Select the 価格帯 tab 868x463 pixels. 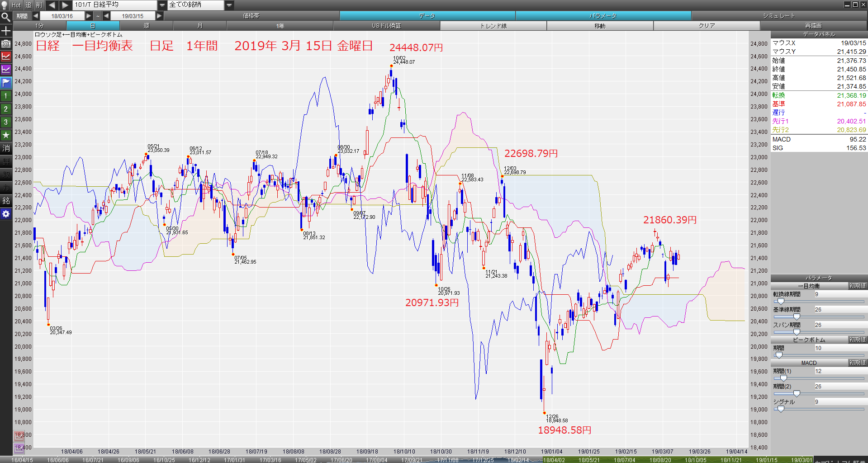[x=251, y=16]
